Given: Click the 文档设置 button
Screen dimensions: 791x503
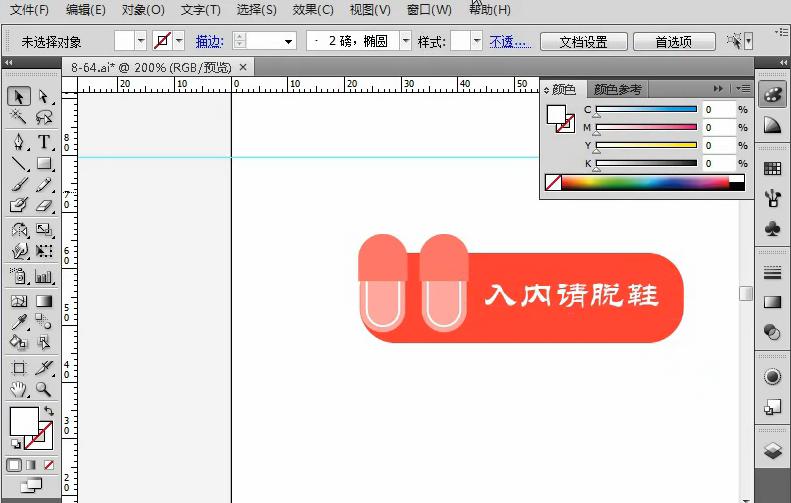Looking at the screenshot, I should (x=584, y=41).
